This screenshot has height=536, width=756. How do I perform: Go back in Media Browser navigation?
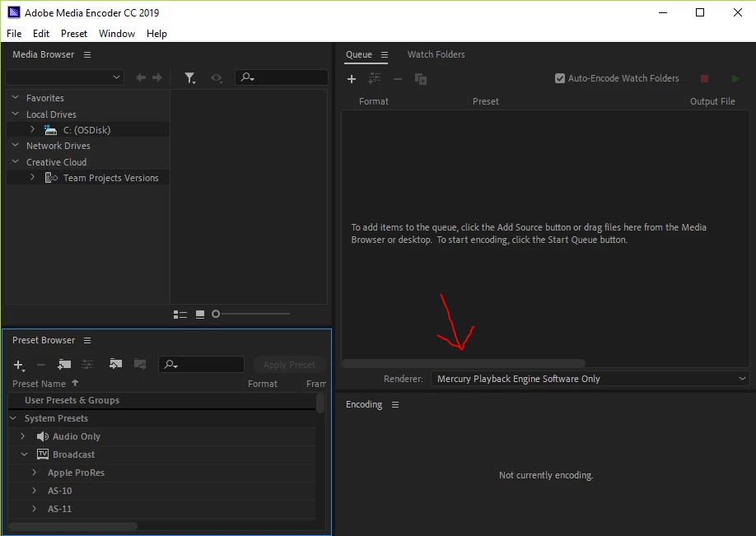(141, 77)
